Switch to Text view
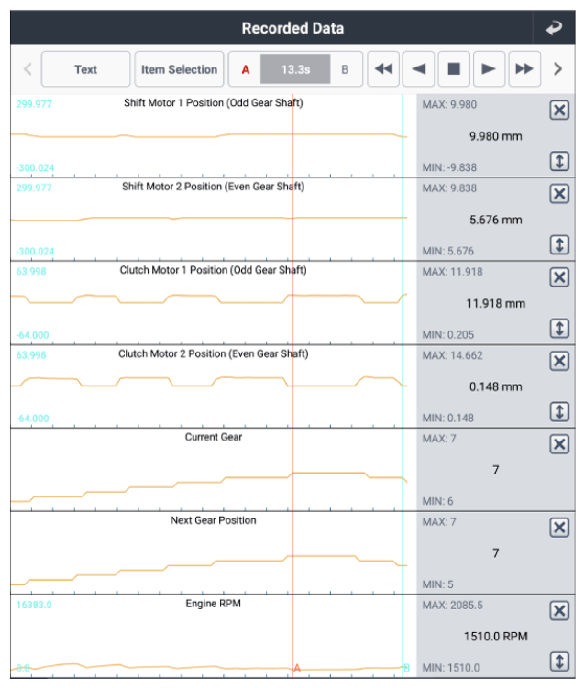The width and height of the screenshot is (585, 688). (86, 69)
